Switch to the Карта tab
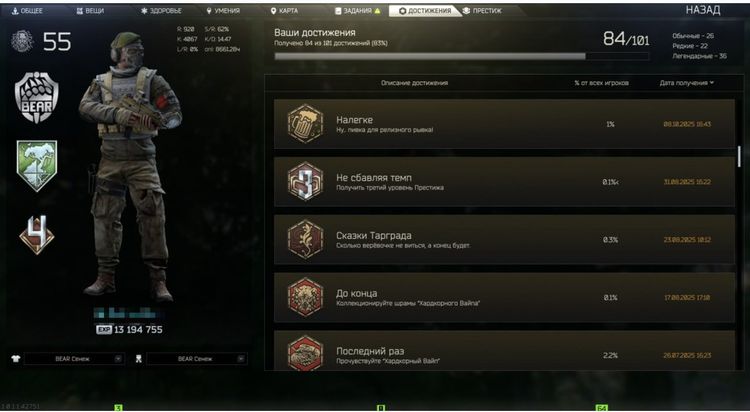This screenshot has height=412, width=750. pyautogui.click(x=284, y=11)
